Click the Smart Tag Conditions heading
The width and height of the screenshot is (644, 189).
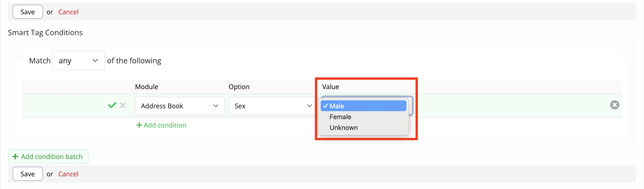point(45,33)
